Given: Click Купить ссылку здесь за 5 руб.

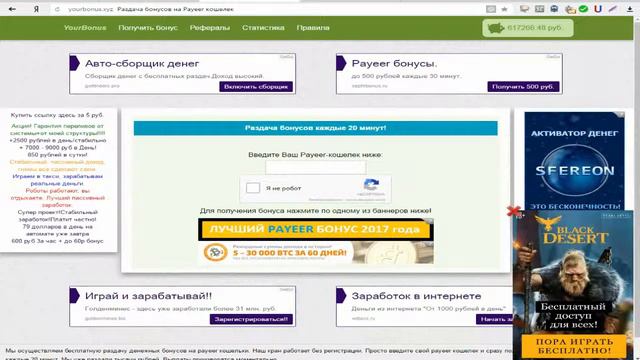Looking at the screenshot, I should (x=57, y=115).
